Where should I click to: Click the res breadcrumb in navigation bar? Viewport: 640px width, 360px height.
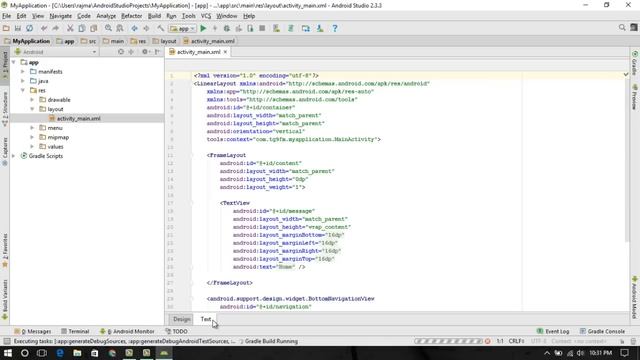click(x=138, y=41)
